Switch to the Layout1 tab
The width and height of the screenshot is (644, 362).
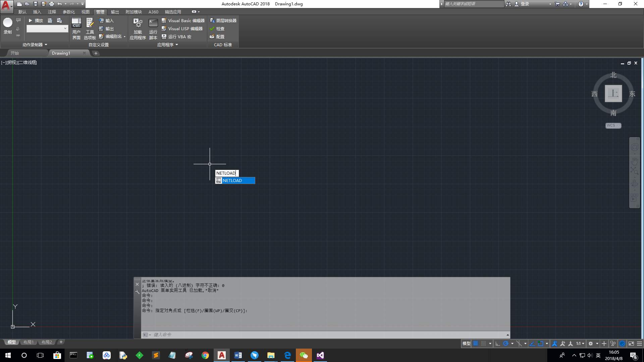29,342
